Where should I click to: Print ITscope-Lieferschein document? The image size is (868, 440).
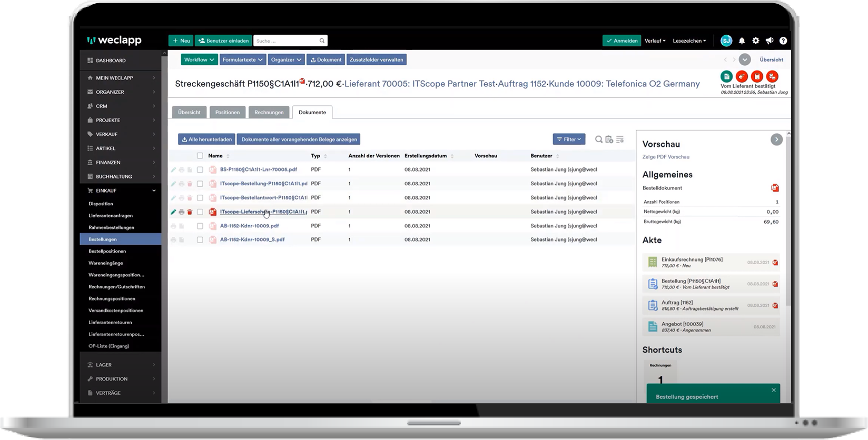pyautogui.click(x=182, y=212)
